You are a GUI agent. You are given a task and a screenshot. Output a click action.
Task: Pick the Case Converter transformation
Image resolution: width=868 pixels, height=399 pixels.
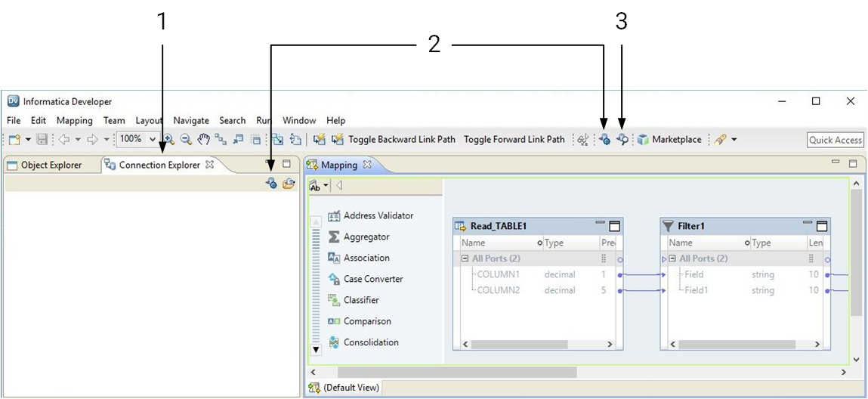point(372,279)
